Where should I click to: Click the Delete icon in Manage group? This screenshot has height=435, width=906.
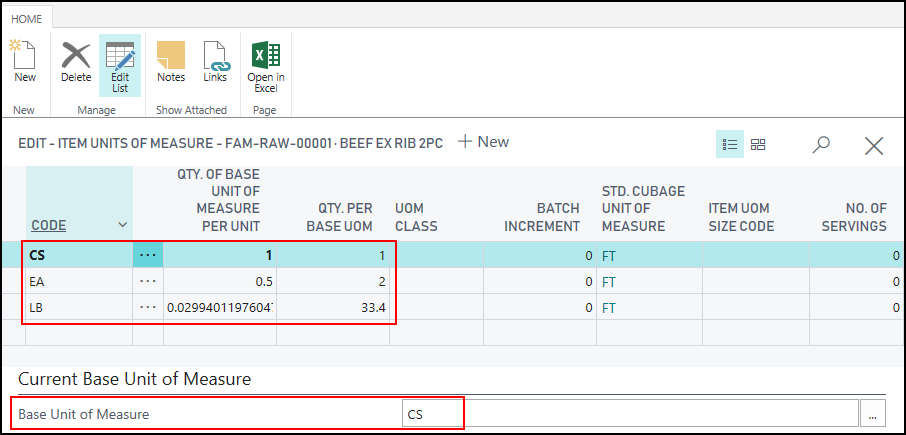76,61
